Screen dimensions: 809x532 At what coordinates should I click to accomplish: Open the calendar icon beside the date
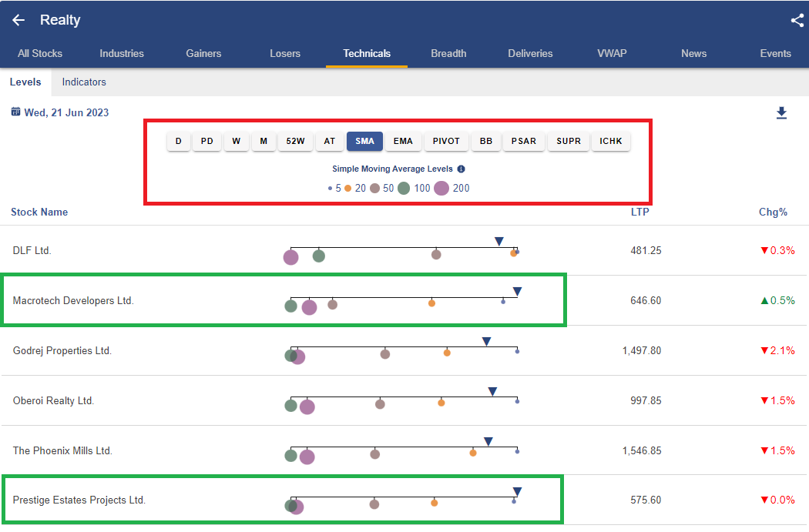(x=16, y=112)
